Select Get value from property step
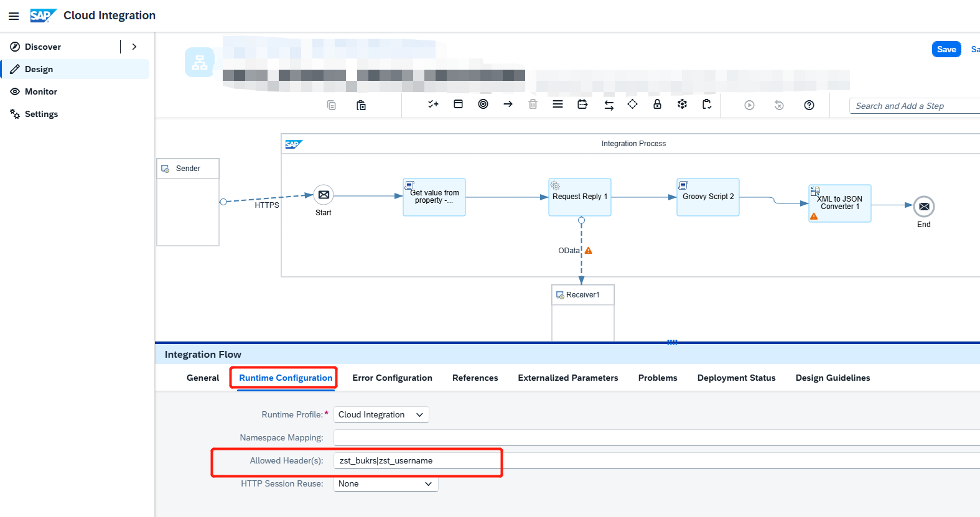The image size is (980, 517). 434,197
